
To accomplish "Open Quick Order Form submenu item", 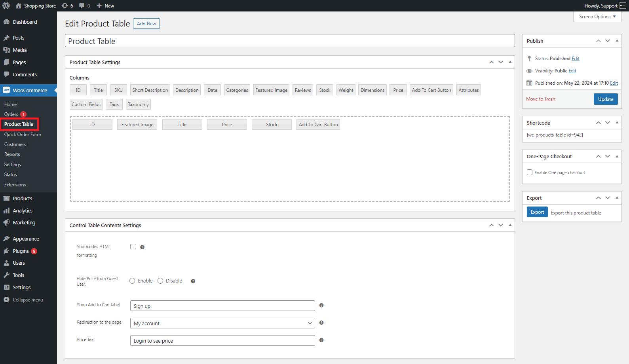I will tap(23, 135).
